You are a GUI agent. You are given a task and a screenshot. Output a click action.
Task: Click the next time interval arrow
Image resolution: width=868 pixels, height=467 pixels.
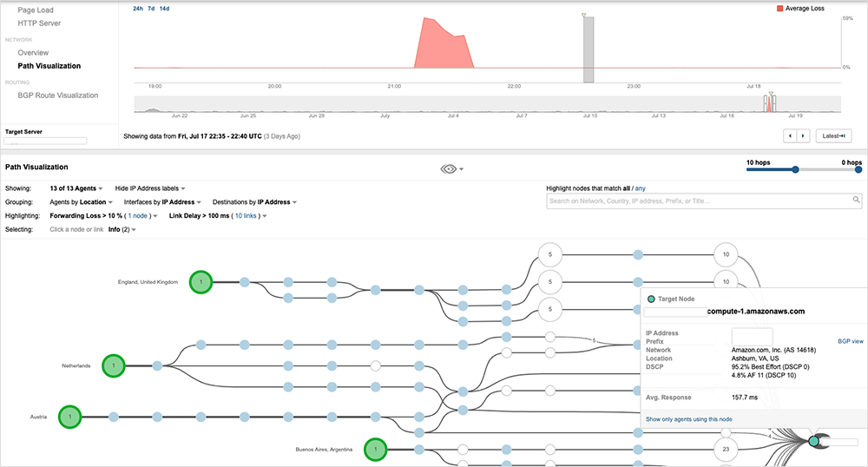(x=803, y=136)
